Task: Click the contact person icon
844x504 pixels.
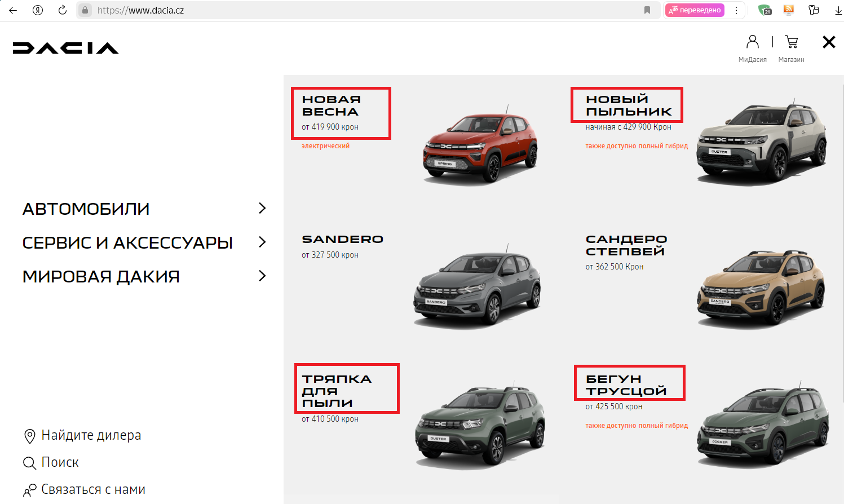Action: [x=29, y=490]
